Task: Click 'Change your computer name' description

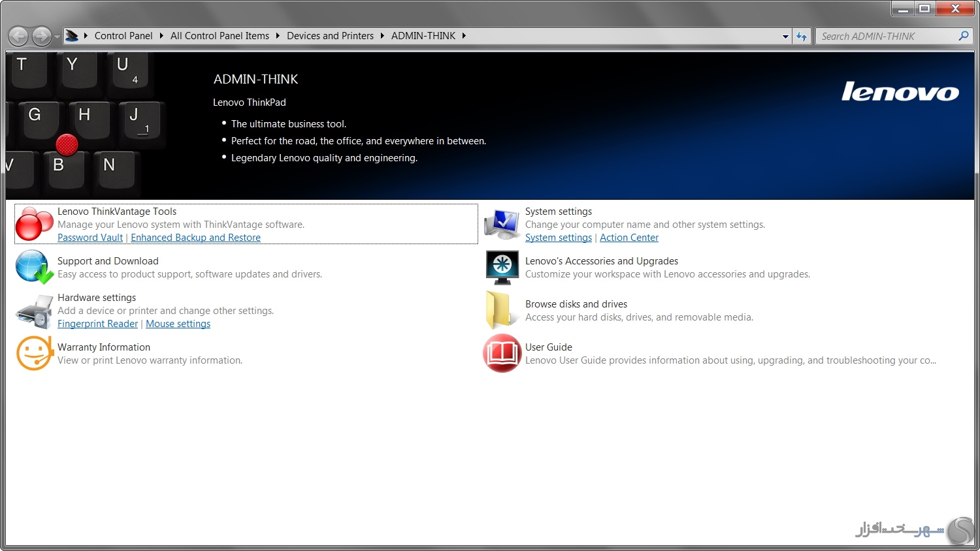Action: point(645,225)
